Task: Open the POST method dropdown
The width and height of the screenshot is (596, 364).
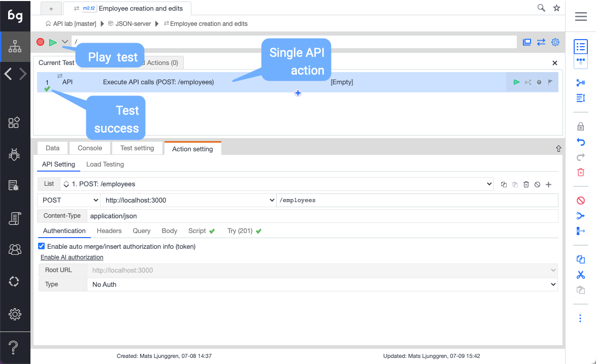Action: (x=69, y=200)
